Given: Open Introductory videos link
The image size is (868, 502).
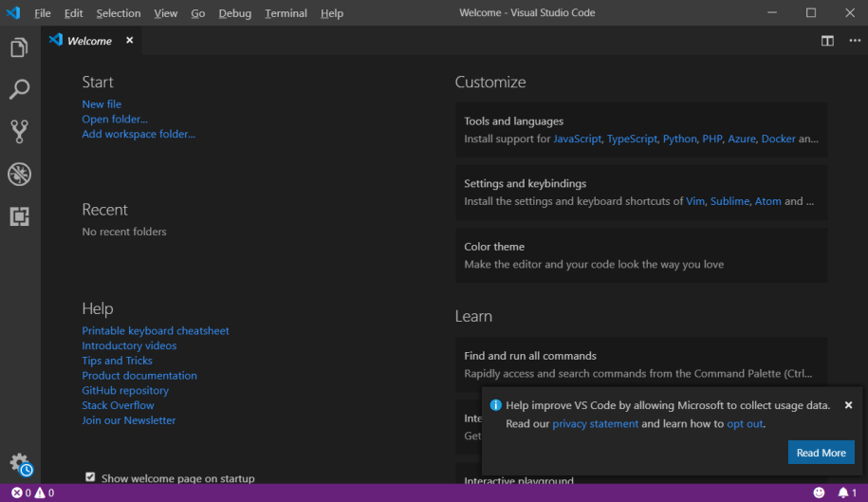Looking at the screenshot, I should [x=129, y=345].
